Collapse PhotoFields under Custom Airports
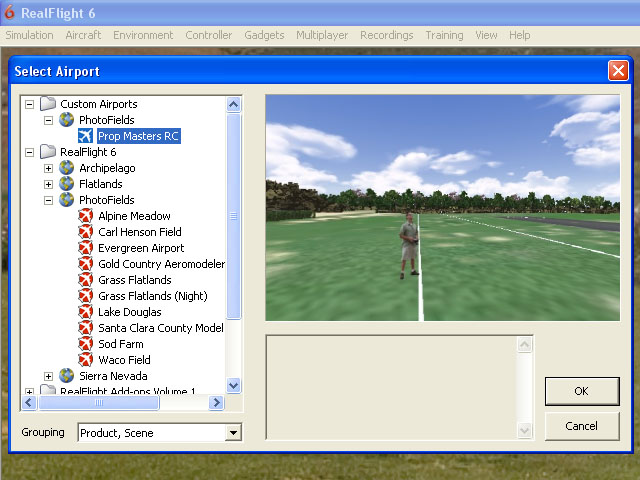Screen dimensions: 640x480 coord(48,120)
